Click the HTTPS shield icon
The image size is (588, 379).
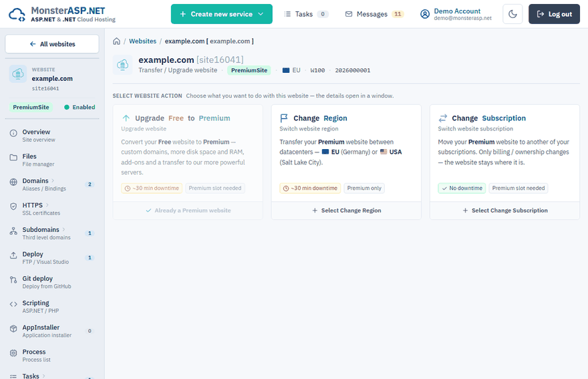[13, 207]
